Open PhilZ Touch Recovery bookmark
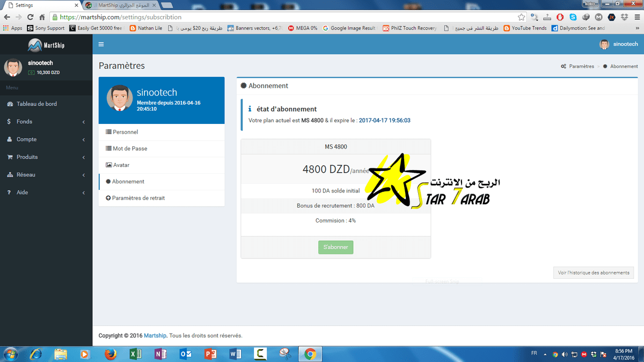The height and width of the screenshot is (362, 644). pyautogui.click(x=410, y=28)
